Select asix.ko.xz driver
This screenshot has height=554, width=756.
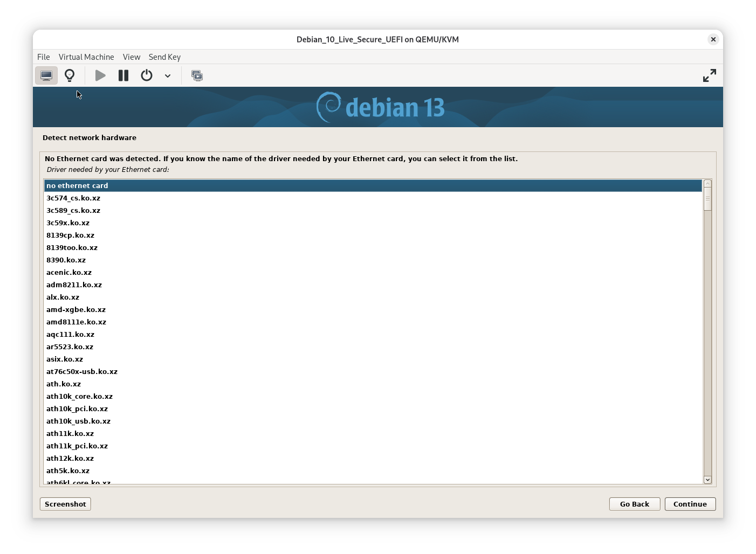point(373,359)
